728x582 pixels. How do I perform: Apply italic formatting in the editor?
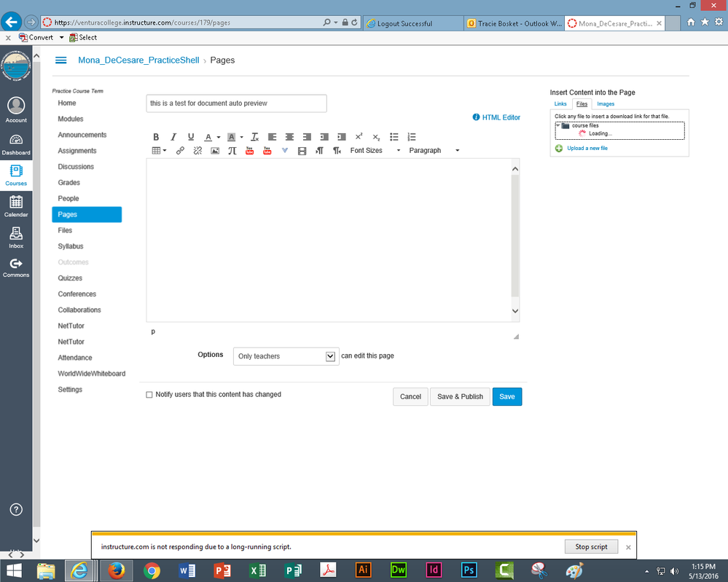[173, 137]
